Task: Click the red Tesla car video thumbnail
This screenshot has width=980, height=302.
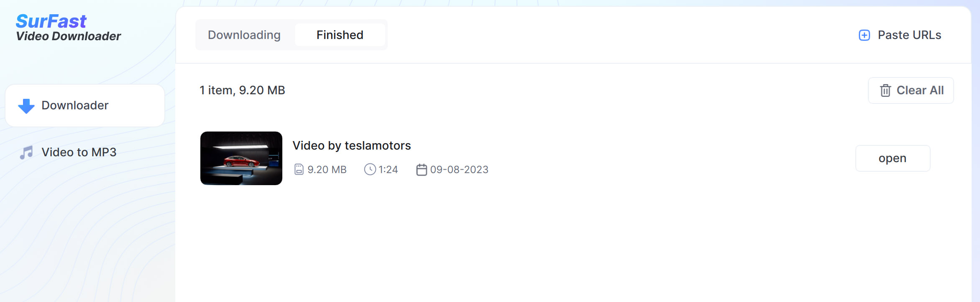Action: click(x=241, y=158)
